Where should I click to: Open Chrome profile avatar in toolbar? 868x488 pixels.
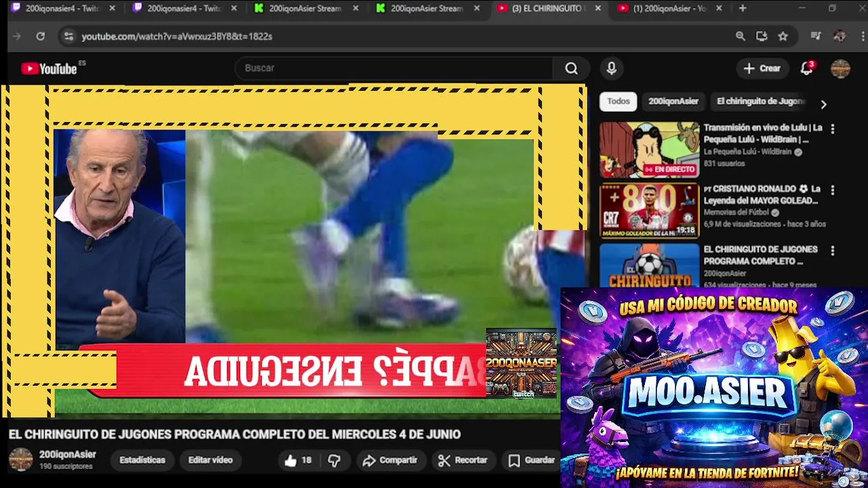[840, 36]
